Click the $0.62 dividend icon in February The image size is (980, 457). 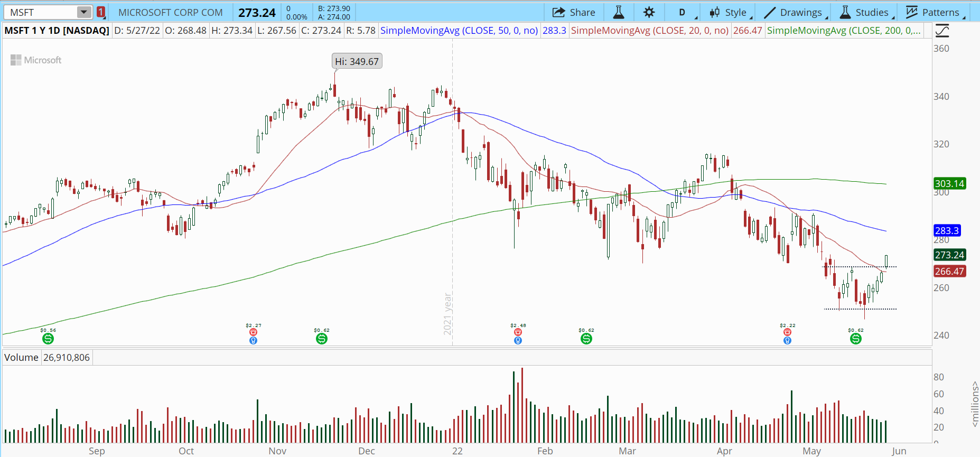pyautogui.click(x=586, y=339)
